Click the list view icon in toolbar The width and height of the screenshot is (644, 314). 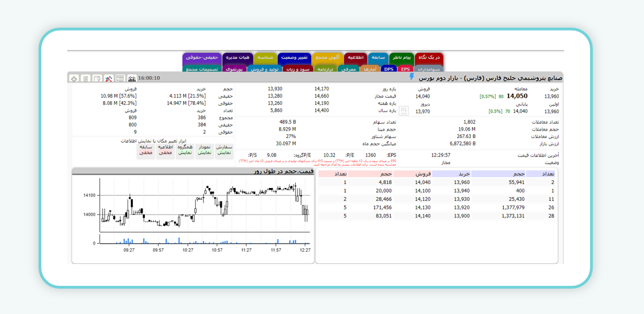coord(120,78)
